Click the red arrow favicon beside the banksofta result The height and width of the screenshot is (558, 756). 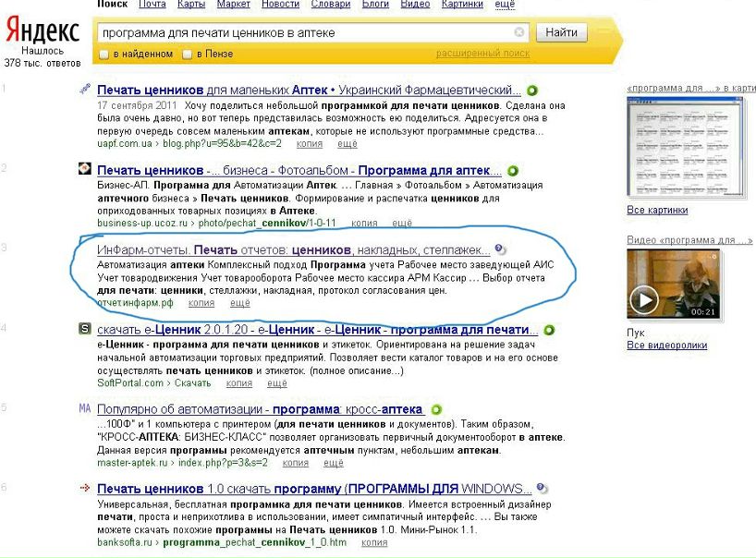(x=84, y=488)
